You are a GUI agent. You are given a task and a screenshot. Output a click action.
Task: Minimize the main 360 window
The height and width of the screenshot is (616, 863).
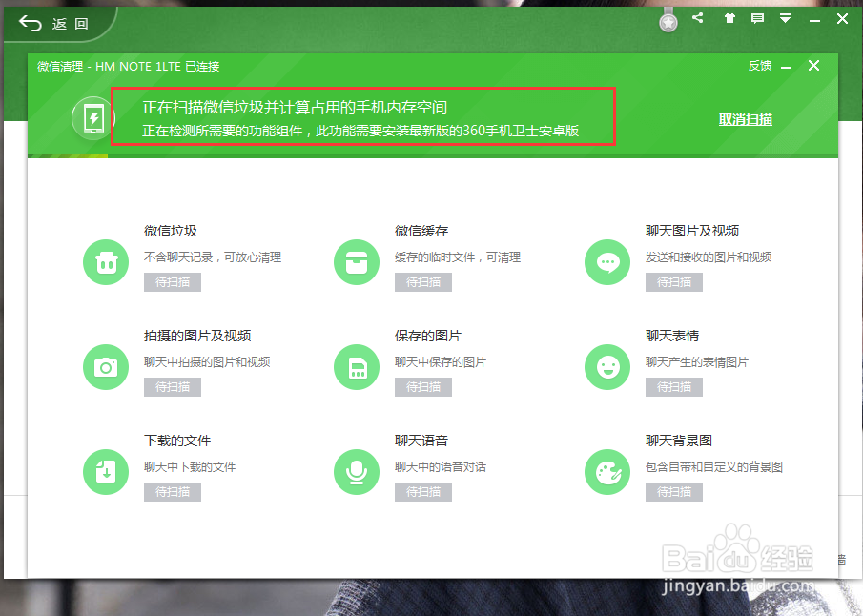(x=814, y=20)
